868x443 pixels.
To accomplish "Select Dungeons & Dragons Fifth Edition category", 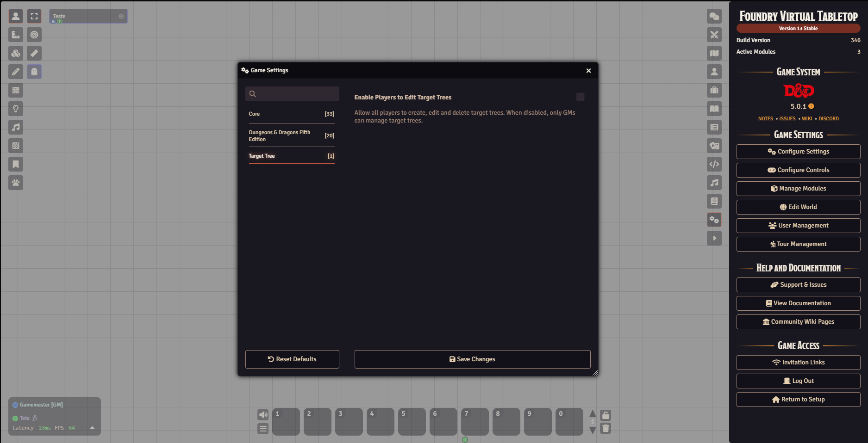I will (x=291, y=135).
